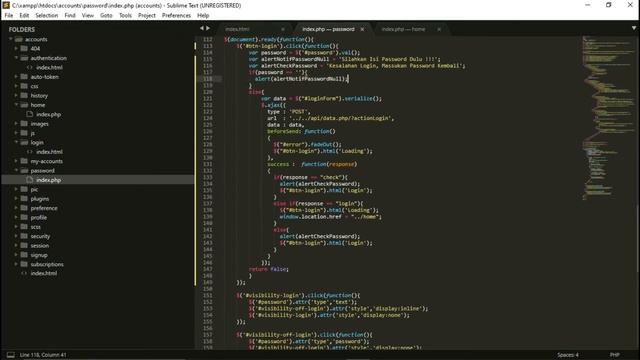Toggle the side bar icon in status bar
Image resolution: width=640 pixels, height=360 pixels.
[11, 355]
